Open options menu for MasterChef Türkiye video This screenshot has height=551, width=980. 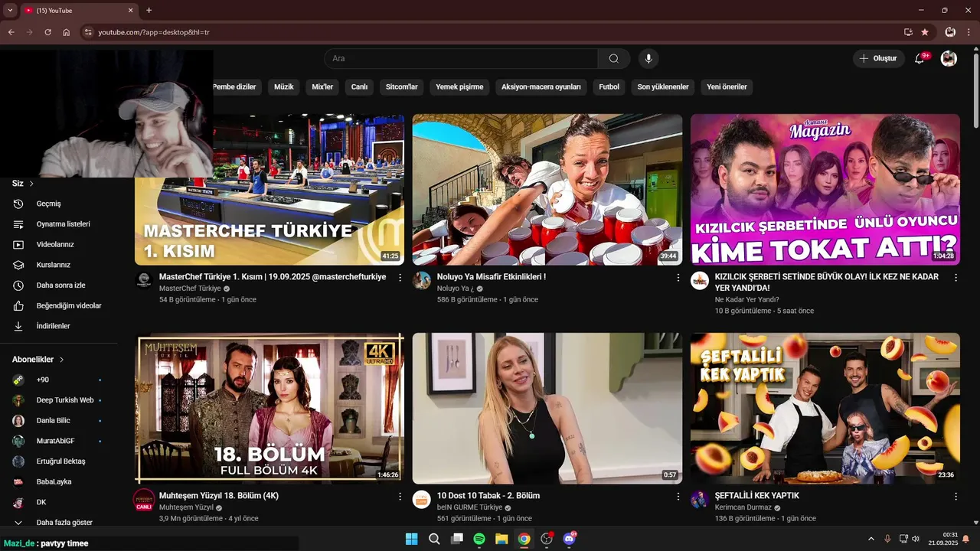[x=400, y=278]
